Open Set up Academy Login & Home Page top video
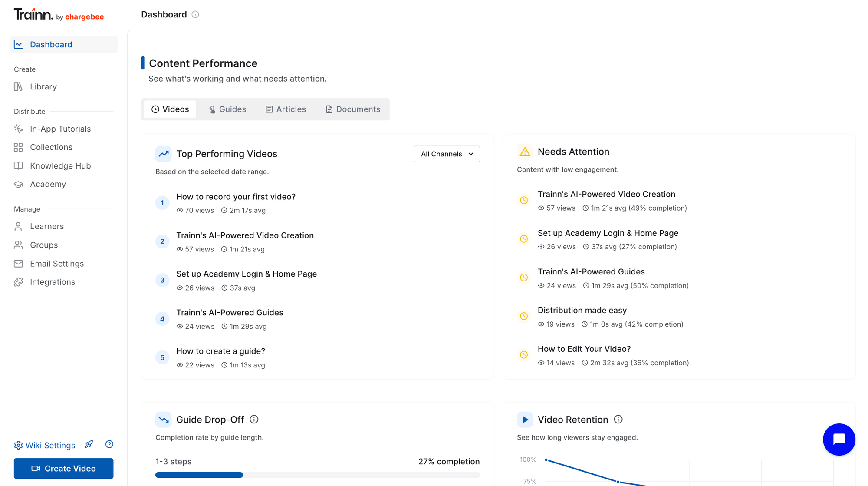The width and height of the screenshot is (868, 486). click(247, 274)
